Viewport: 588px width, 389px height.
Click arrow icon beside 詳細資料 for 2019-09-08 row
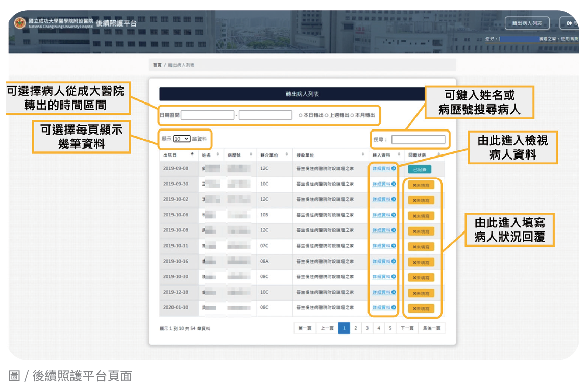(x=394, y=168)
